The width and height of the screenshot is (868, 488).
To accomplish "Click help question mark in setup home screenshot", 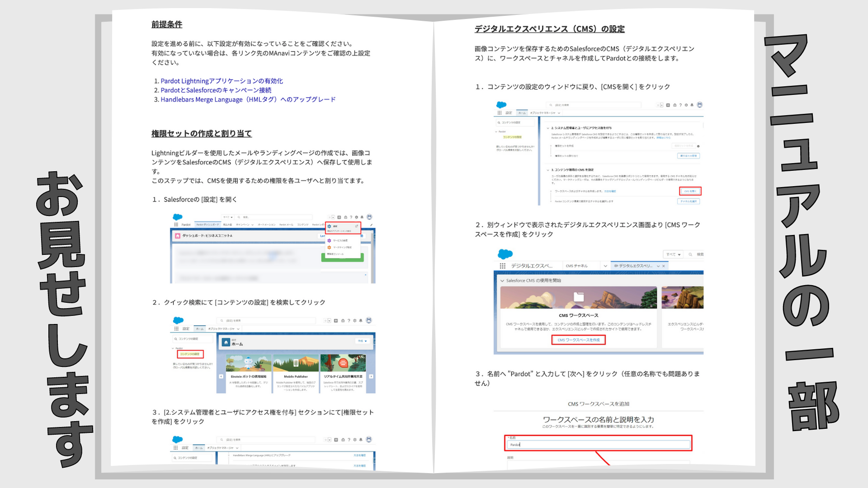I will click(349, 321).
